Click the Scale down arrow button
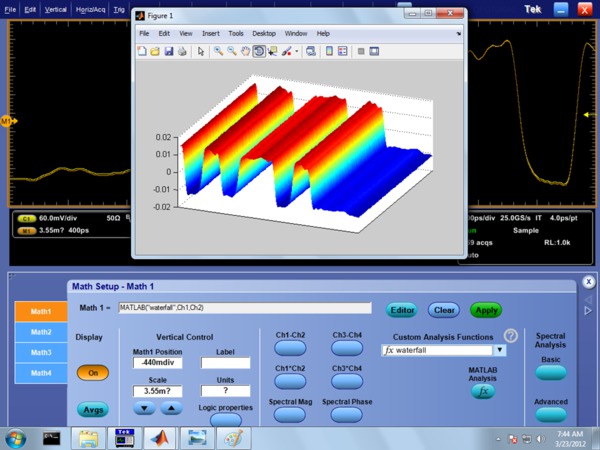 (145, 408)
